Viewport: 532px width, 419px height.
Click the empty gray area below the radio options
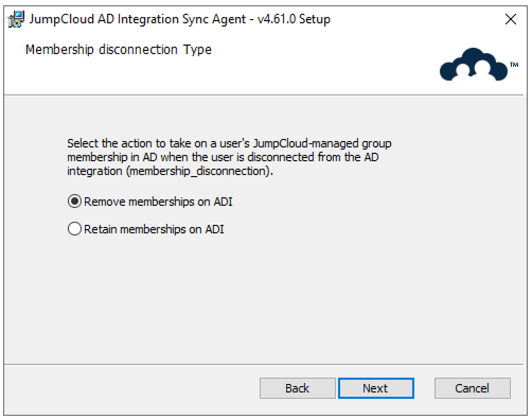[x=265, y=302]
